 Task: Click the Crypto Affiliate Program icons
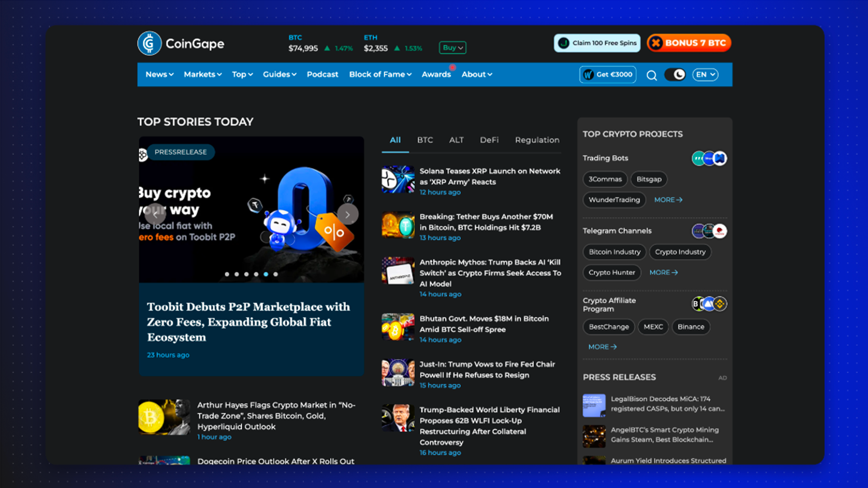point(709,304)
